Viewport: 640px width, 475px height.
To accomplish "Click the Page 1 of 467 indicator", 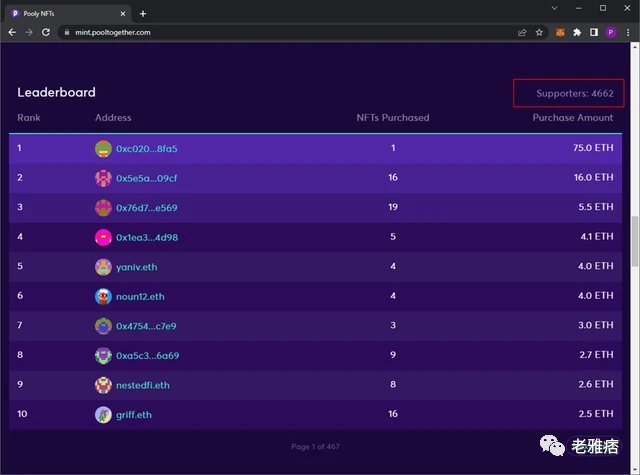I will click(x=315, y=446).
